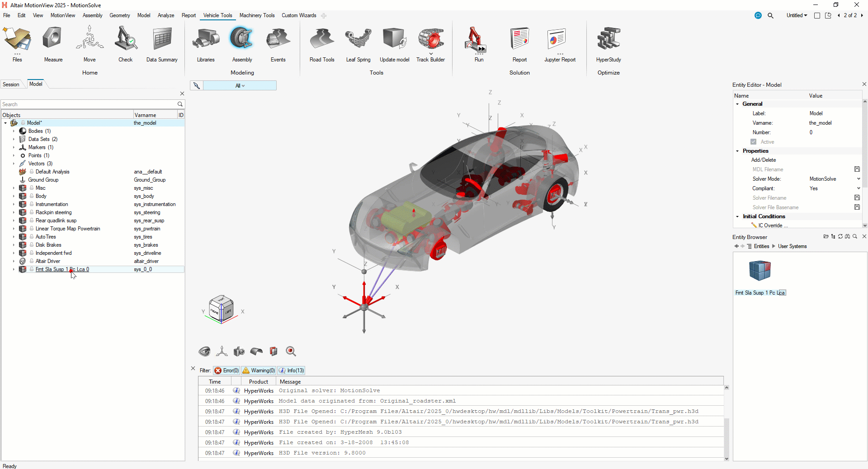Click the Search field in model browser
Viewport: 868px width, 469px height.
89,104
